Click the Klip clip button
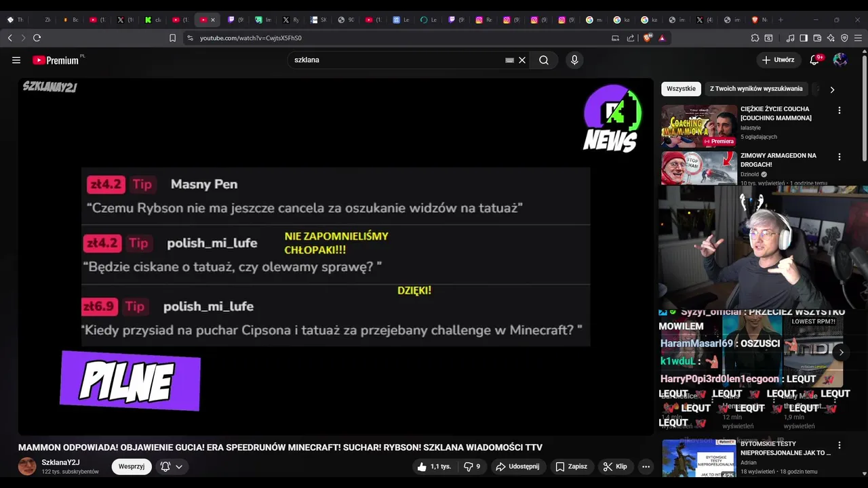Screen dimensions: 868x488 coord(615,466)
